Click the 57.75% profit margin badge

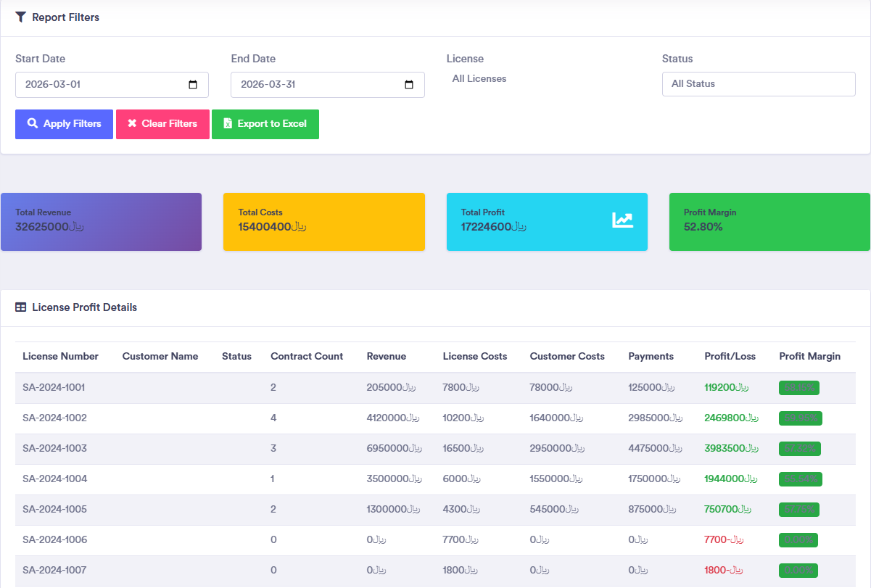point(799,510)
